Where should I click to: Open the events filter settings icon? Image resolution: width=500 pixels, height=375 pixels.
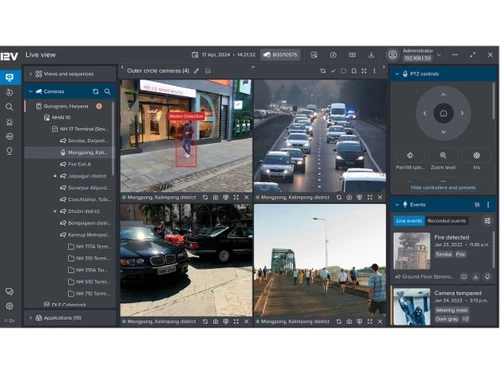pyautogui.click(x=487, y=221)
